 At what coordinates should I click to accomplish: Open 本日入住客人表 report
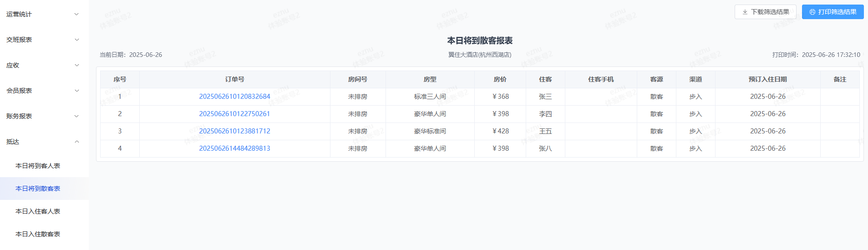(38, 211)
